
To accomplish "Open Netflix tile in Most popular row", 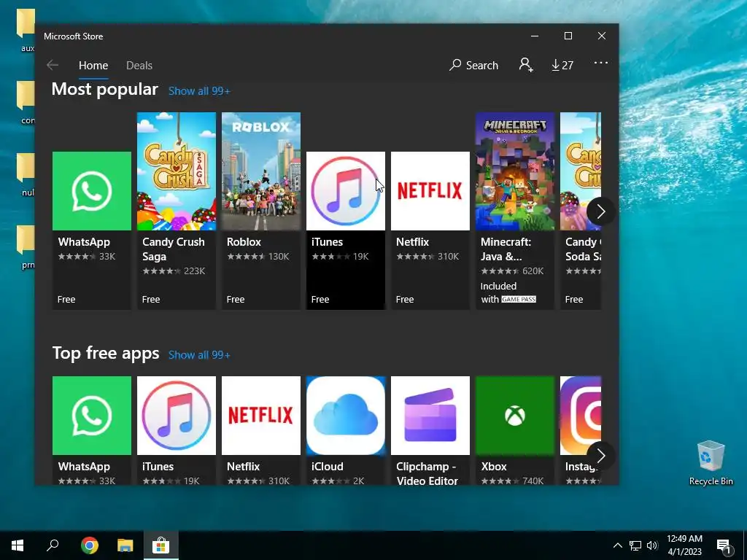I will (x=430, y=230).
